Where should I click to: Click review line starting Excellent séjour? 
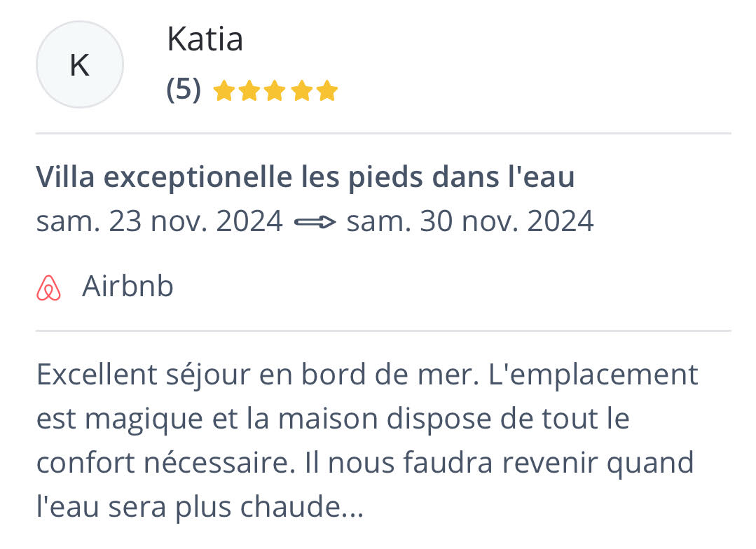pyautogui.click(x=367, y=375)
